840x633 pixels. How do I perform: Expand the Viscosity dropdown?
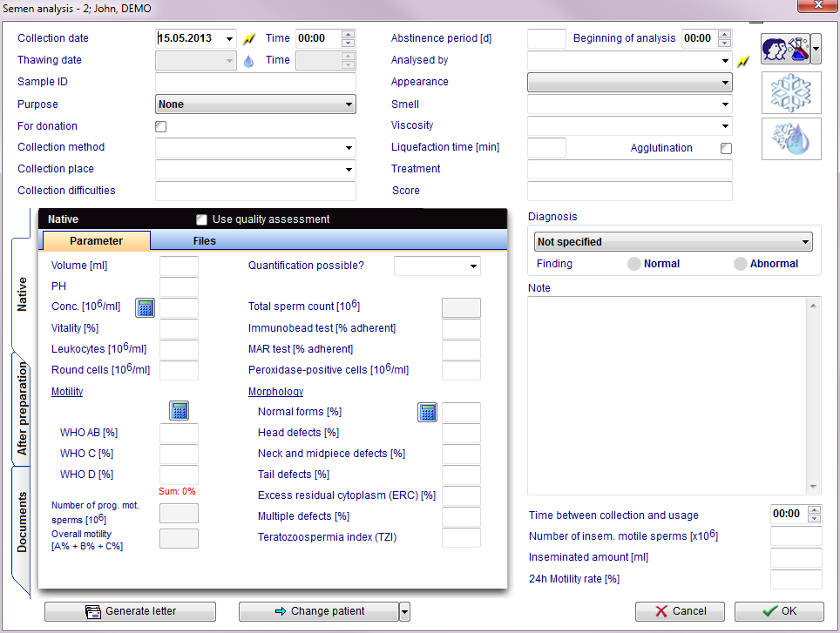pyautogui.click(x=725, y=126)
